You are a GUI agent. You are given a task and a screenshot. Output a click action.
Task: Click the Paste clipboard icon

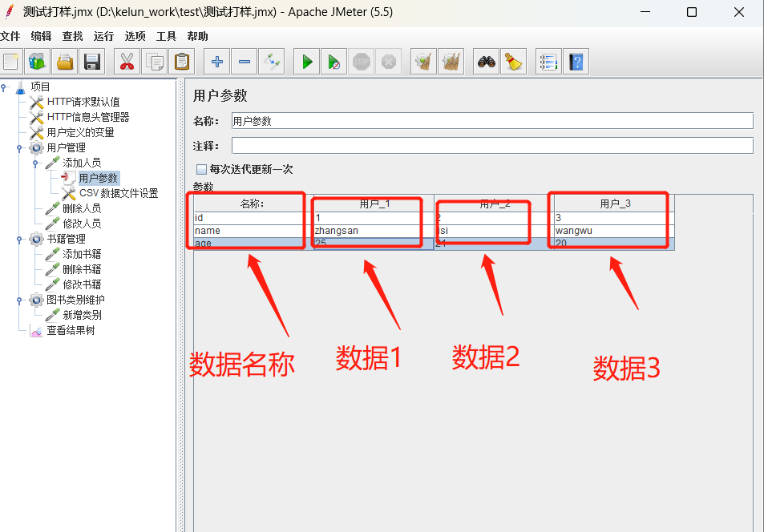point(182,62)
